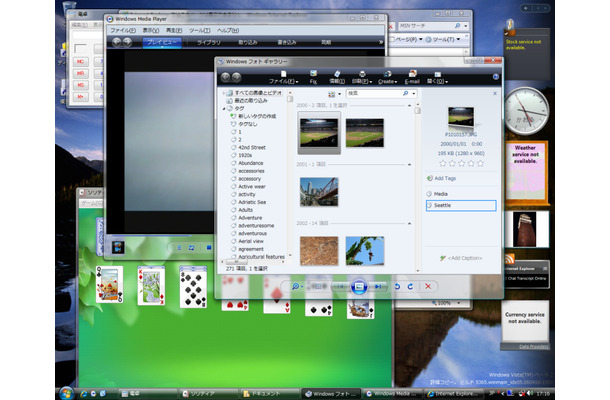
Task: Select the selected stadium photo thumbnail
Action: pyautogui.click(x=319, y=133)
